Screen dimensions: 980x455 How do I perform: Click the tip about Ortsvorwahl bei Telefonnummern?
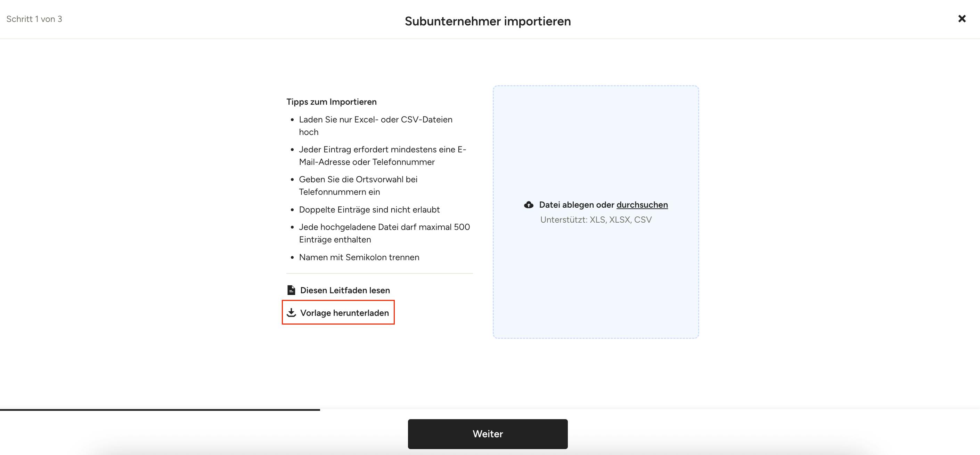[358, 185]
